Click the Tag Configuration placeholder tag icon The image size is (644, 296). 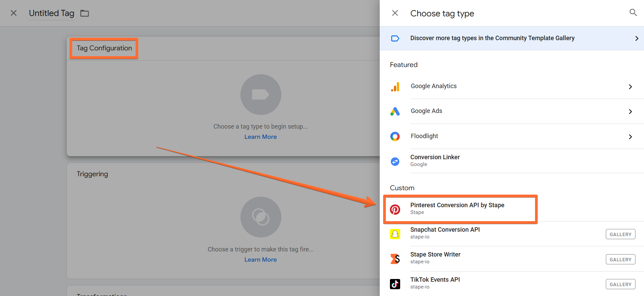point(261,95)
